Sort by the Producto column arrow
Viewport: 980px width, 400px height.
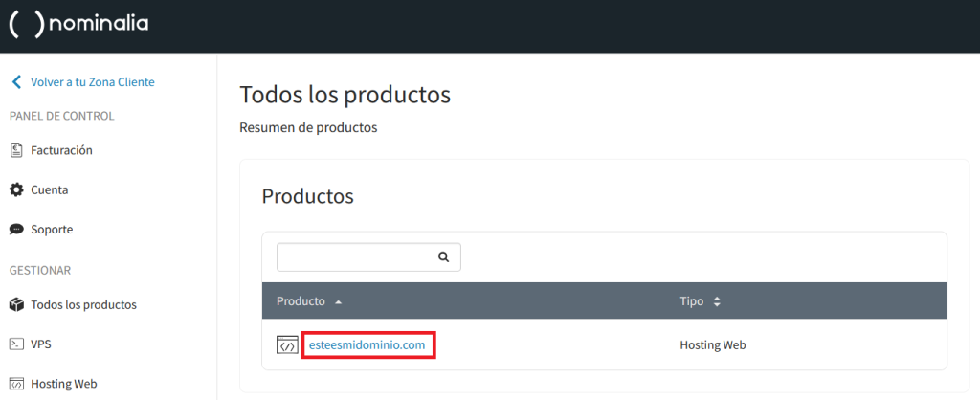coord(338,302)
